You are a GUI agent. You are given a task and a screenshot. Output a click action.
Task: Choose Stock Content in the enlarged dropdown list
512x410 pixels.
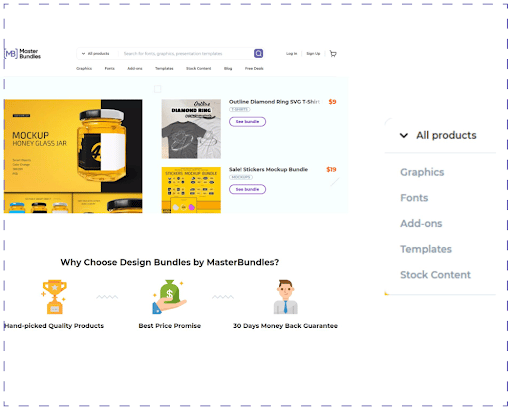coord(435,275)
